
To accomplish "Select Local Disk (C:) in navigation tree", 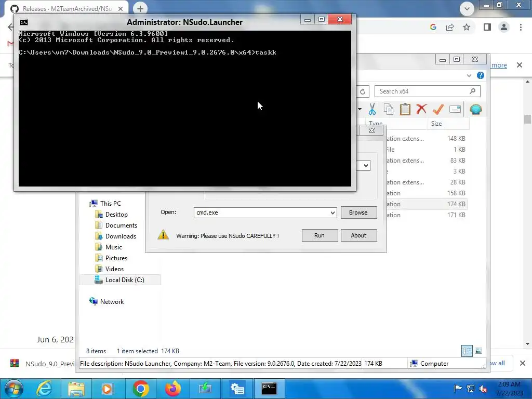I will pos(119,280).
